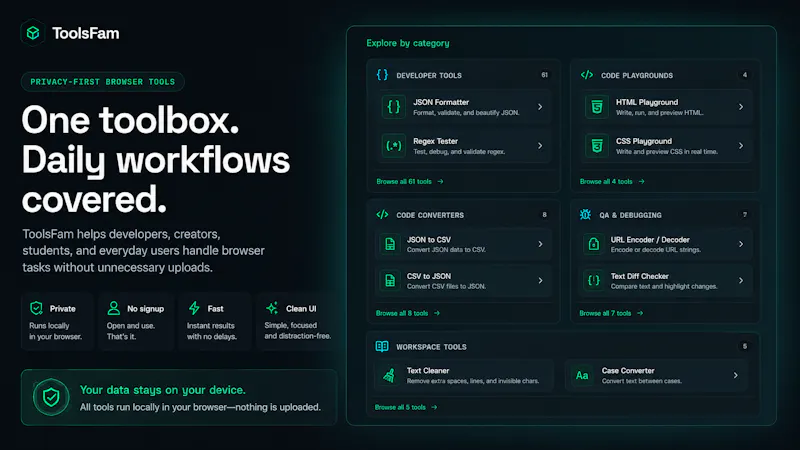This screenshot has height=450, width=800.
Task: Click the Your data stays on your device text
Action: click(x=163, y=390)
